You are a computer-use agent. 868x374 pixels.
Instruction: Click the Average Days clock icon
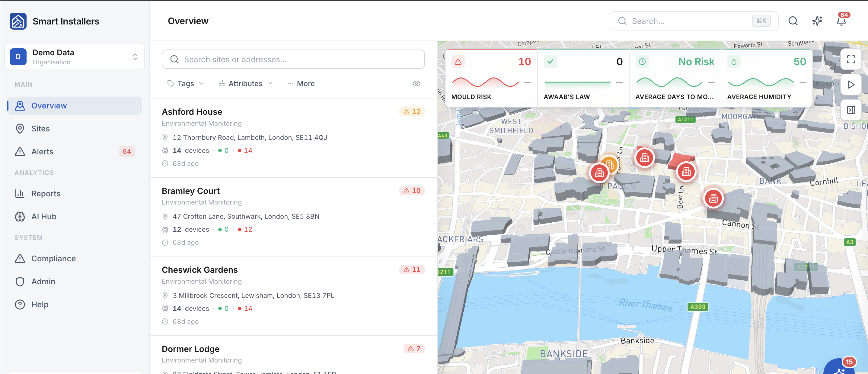coord(642,62)
